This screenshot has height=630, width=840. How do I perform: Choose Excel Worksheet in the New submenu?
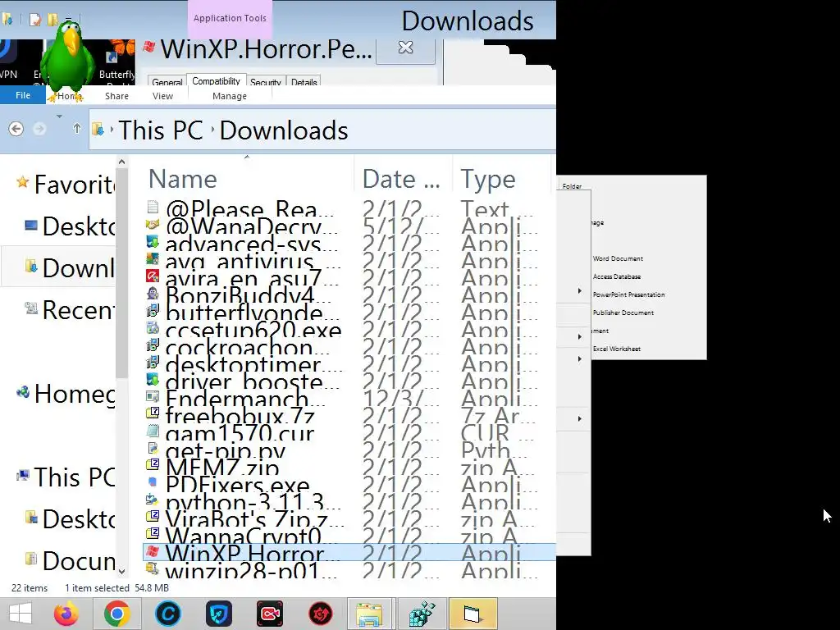click(x=617, y=349)
